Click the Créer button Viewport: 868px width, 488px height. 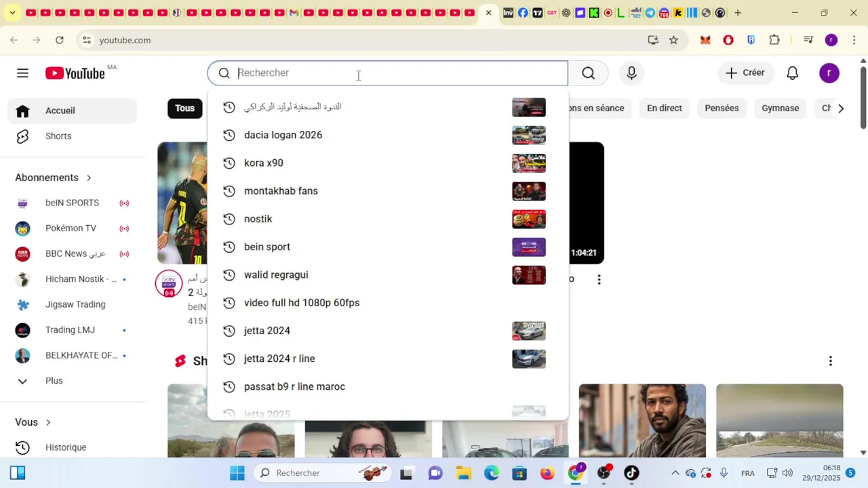tap(745, 73)
